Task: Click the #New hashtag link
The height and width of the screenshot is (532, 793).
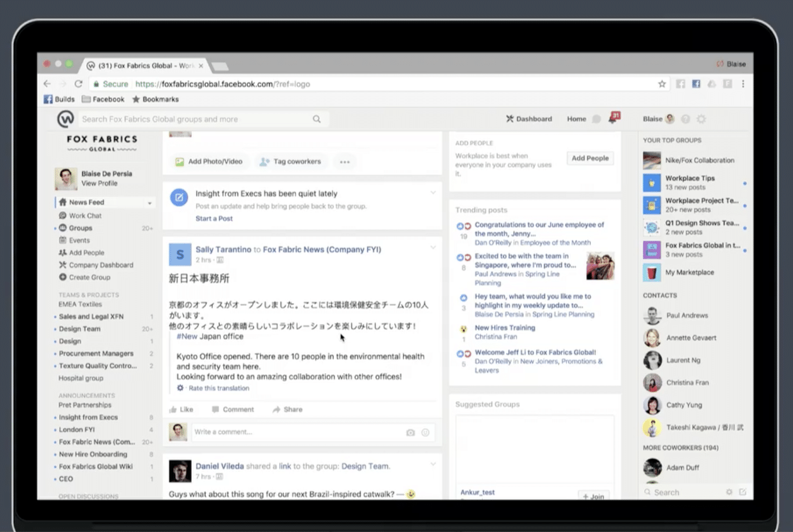Action: [187, 336]
